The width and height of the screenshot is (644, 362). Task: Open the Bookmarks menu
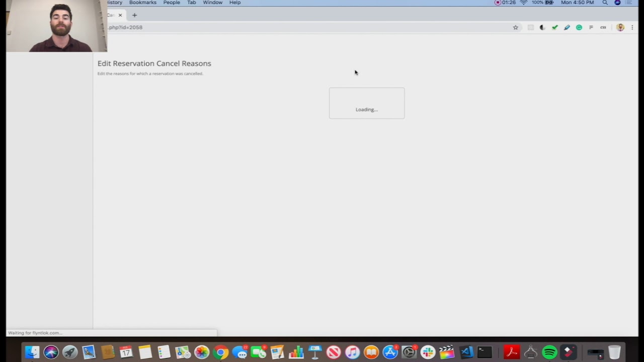142,3
